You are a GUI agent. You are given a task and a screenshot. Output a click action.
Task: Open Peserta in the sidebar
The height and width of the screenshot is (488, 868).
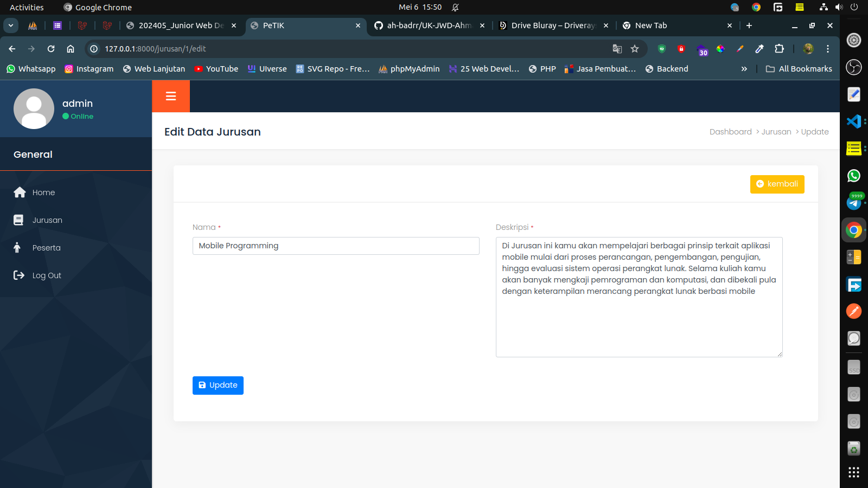[46, 248]
